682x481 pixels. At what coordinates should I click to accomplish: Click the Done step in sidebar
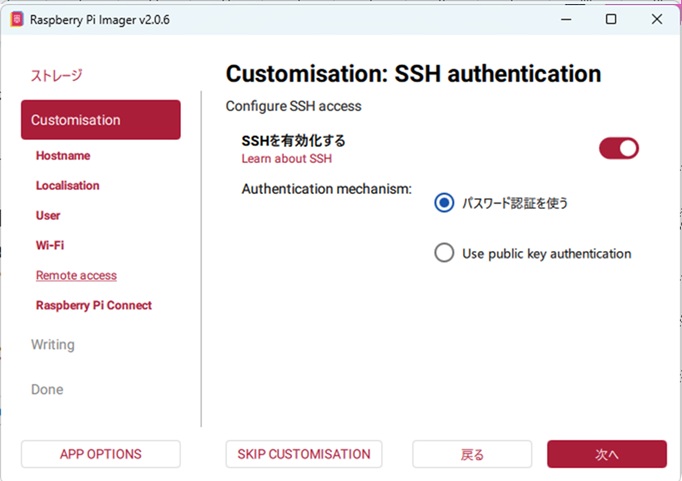click(x=47, y=390)
